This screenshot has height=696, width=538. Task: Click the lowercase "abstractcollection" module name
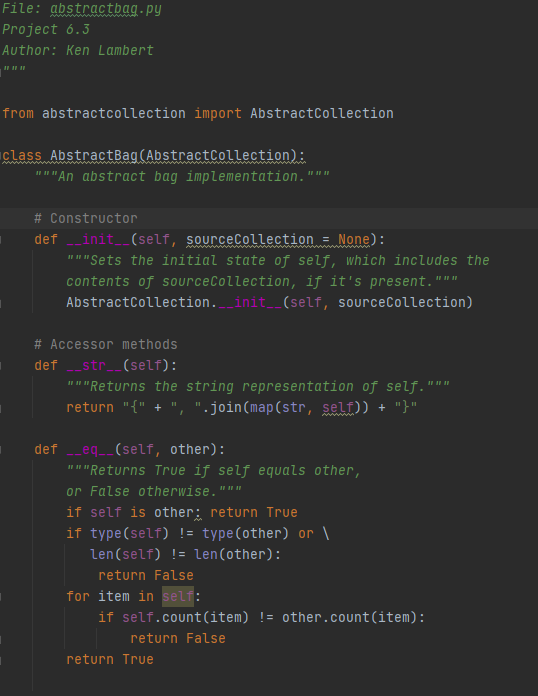click(x=114, y=113)
